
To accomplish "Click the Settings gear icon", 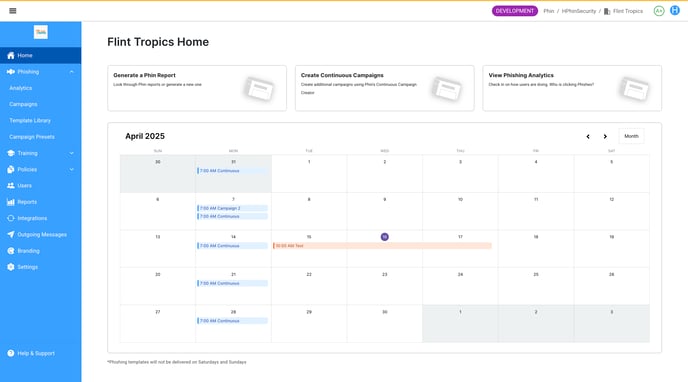I will pos(11,267).
